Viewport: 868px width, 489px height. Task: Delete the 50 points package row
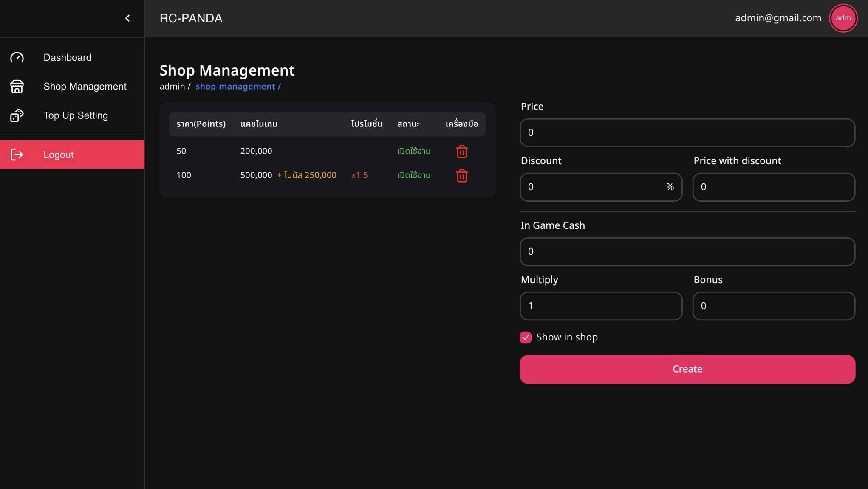462,152
